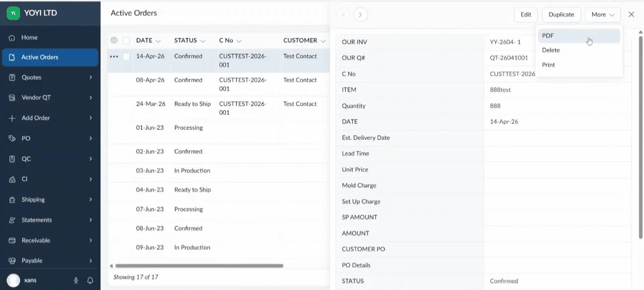Click the ITEM value 888test

[x=500, y=90]
